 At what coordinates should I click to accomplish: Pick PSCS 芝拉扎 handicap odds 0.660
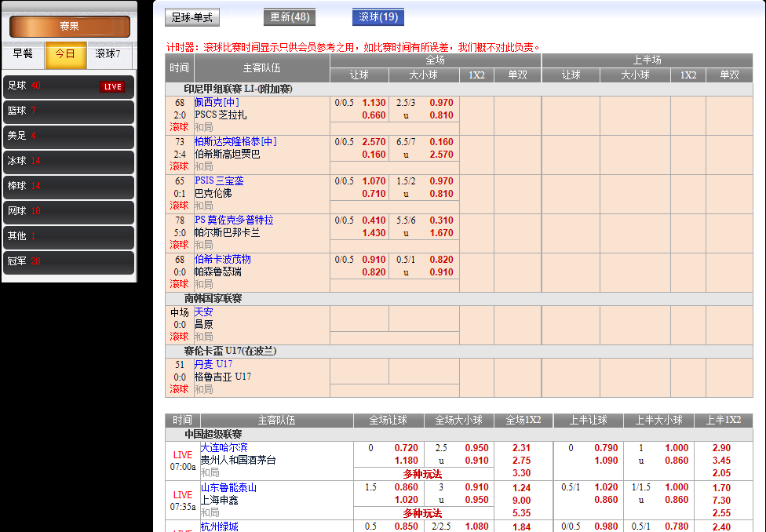374,115
